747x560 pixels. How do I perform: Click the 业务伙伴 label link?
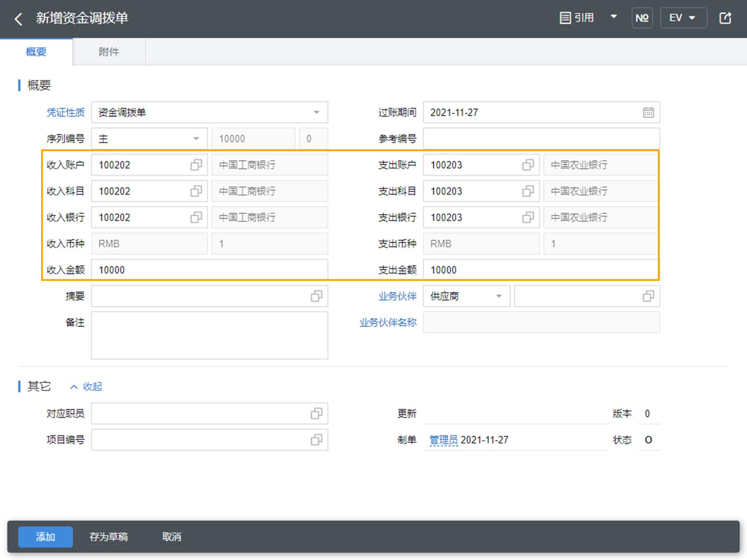click(397, 296)
